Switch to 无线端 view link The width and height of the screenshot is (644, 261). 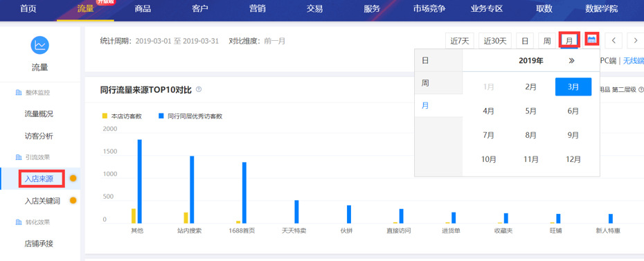634,61
